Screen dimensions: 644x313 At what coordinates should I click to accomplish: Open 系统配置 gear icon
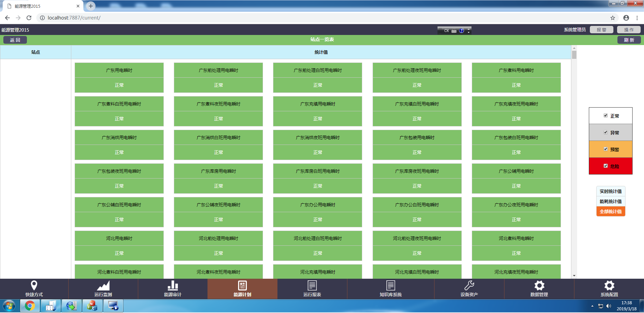pos(609,285)
